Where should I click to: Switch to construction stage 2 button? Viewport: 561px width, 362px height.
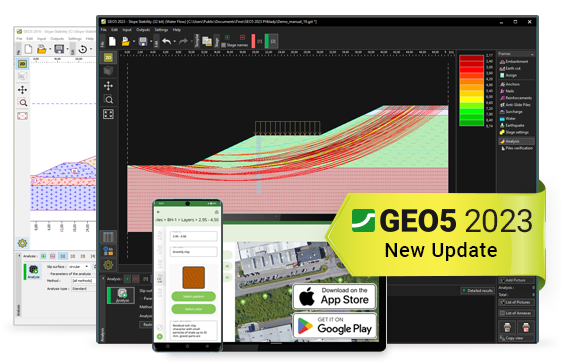click(x=273, y=41)
